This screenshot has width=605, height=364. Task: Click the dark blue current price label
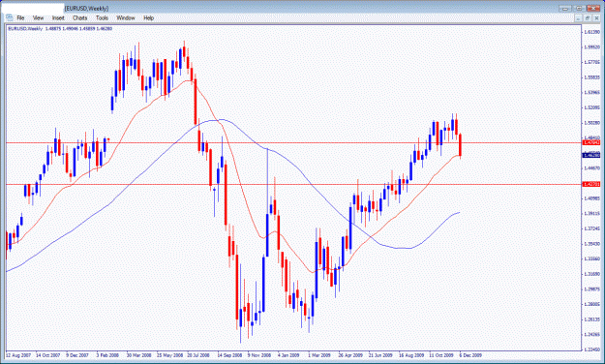click(x=591, y=155)
